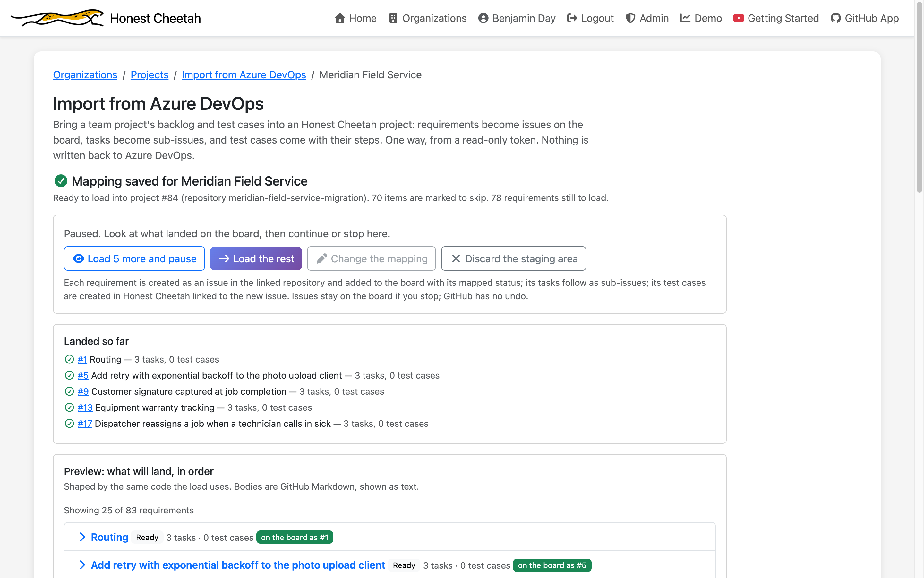The image size is (924, 578).
Task: Open the Admin menu item
Action: tap(647, 18)
